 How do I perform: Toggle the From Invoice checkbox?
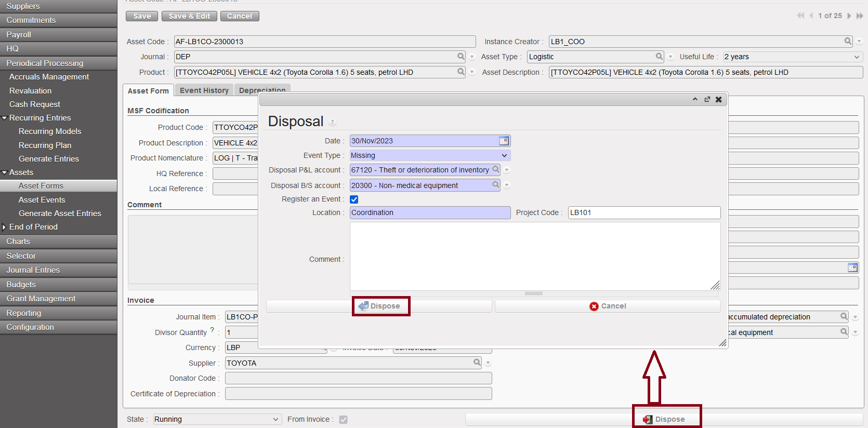point(343,419)
